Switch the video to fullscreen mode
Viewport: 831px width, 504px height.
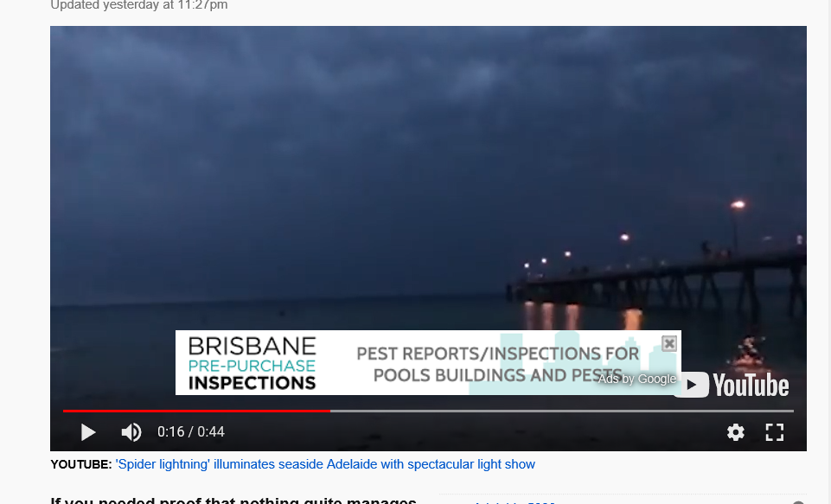[774, 432]
